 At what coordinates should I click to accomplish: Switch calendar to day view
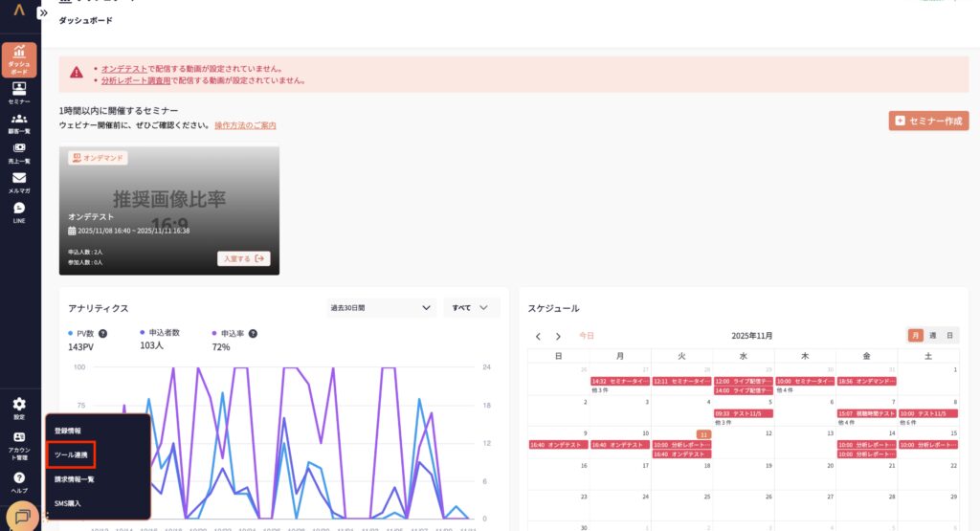pyautogui.click(x=948, y=336)
